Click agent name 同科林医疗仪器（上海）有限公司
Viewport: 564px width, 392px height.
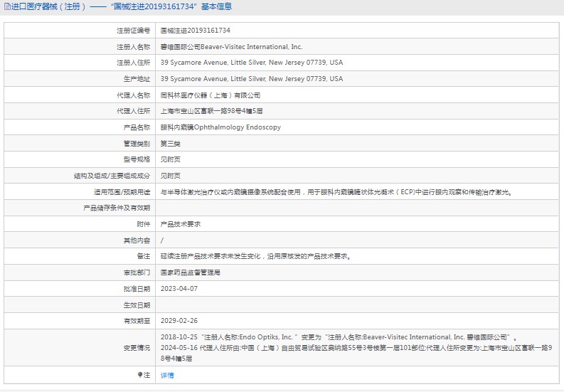coord(211,95)
